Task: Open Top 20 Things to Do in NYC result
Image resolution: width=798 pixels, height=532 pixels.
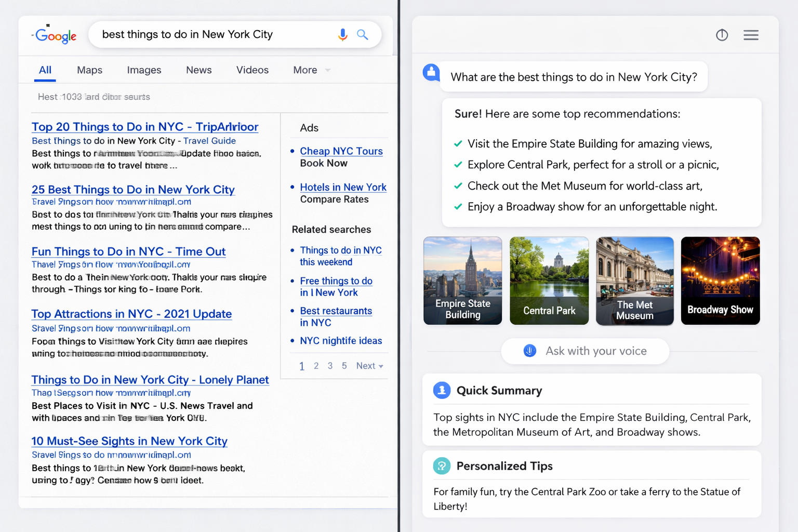Action: [x=145, y=127]
